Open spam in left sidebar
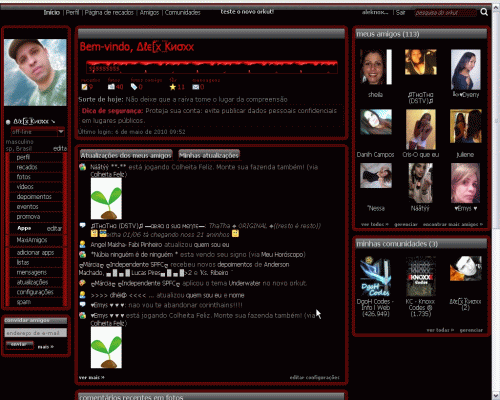The image size is (500, 400). [24, 302]
